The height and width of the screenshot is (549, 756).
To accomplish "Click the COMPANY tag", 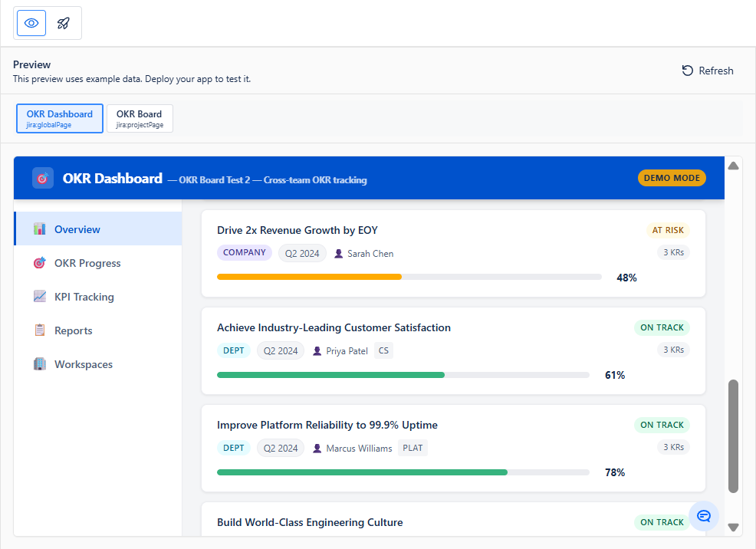I will coord(245,252).
